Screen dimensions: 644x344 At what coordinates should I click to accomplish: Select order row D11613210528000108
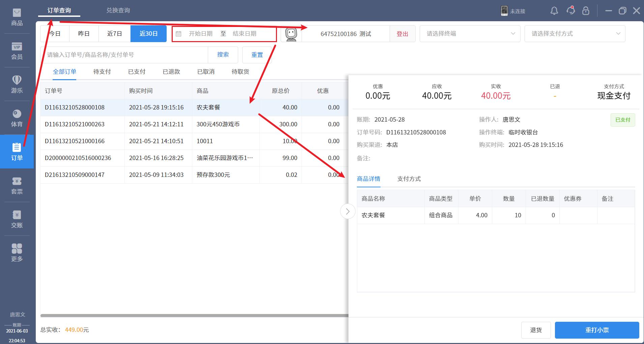point(194,107)
